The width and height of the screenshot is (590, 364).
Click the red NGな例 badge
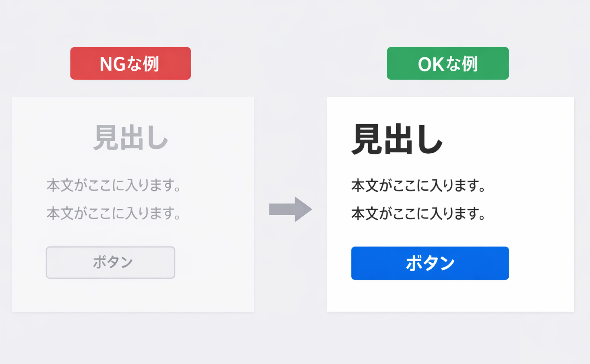(130, 64)
